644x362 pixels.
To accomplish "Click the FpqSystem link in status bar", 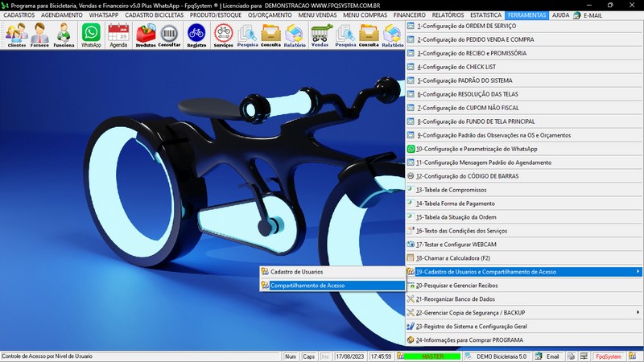I will 608,356.
